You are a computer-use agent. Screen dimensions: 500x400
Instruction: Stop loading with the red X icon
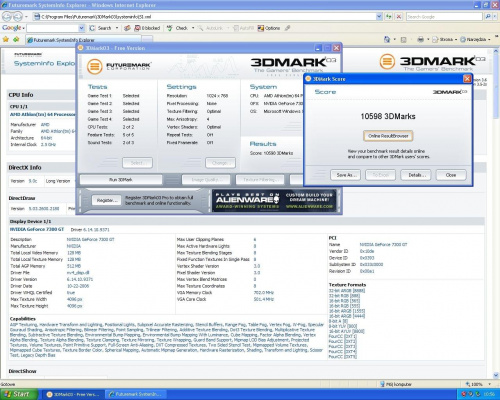[399, 16]
